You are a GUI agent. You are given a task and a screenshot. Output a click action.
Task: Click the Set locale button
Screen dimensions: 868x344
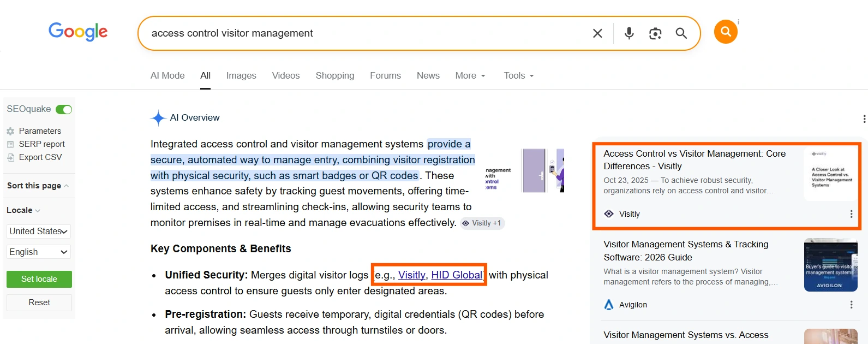click(39, 279)
